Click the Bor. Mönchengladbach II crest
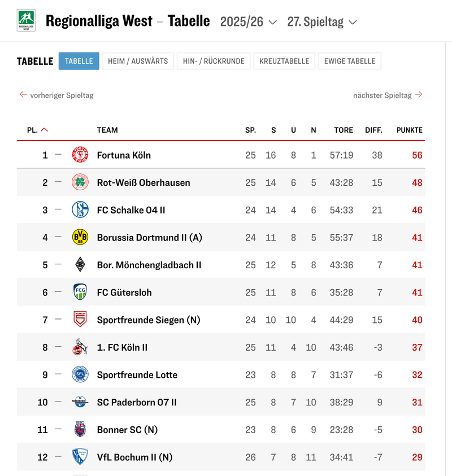 pyautogui.click(x=80, y=265)
